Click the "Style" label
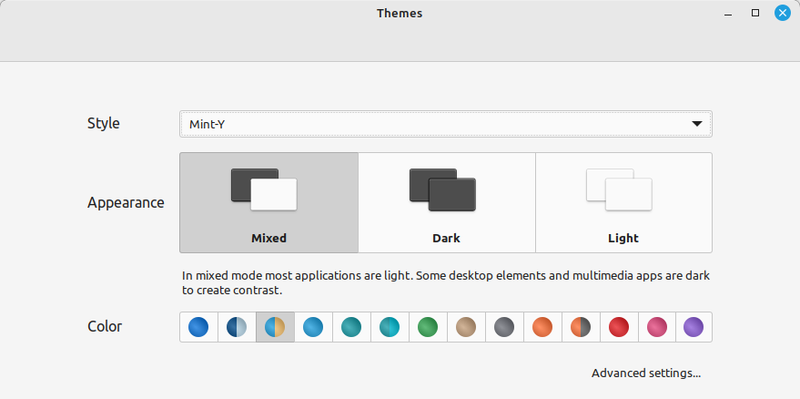Viewport: 800px width, 399px height. click(x=104, y=123)
